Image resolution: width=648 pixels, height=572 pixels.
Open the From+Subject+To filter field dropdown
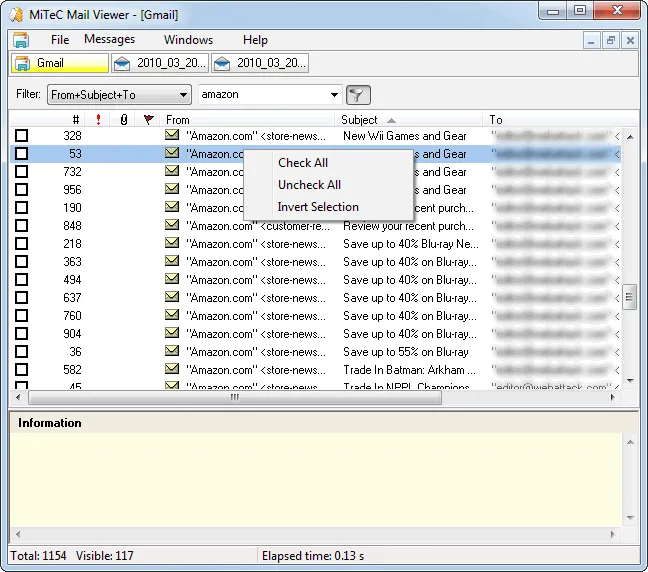coord(119,95)
